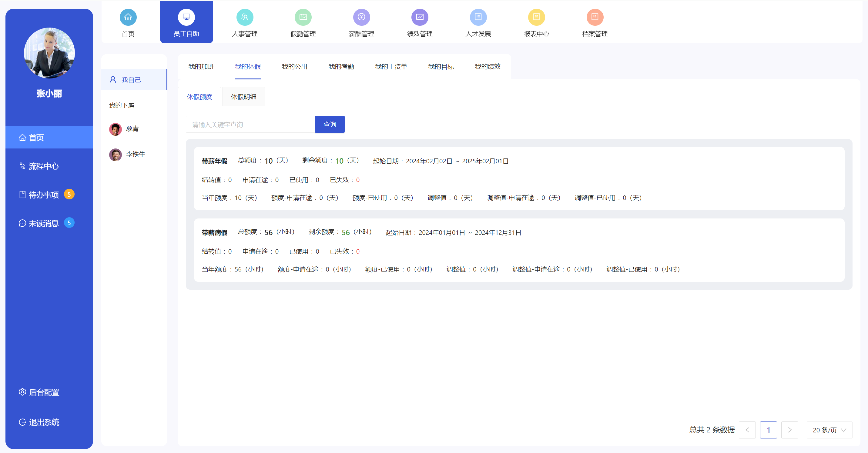Open the 档案管理 icon

pos(595,17)
